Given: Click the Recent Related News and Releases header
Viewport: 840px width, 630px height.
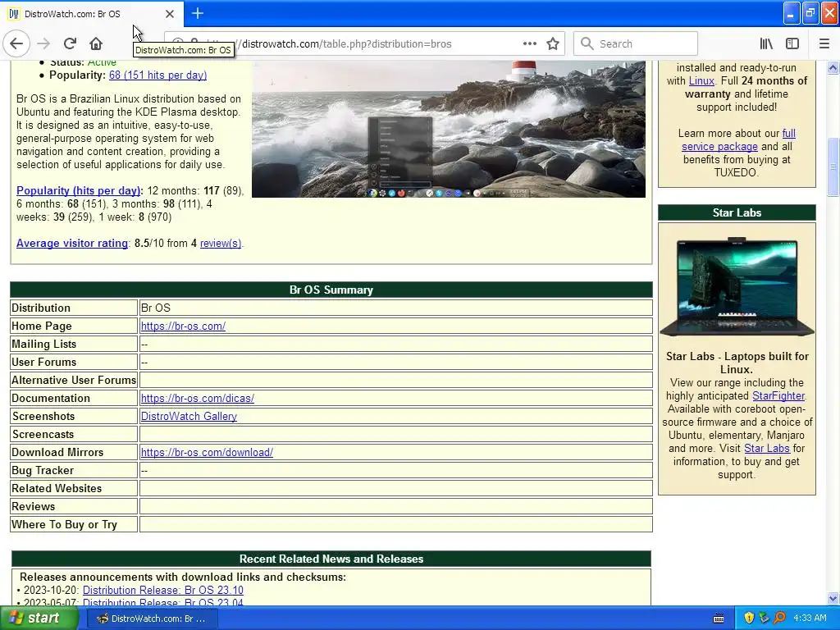Looking at the screenshot, I should point(331,559).
